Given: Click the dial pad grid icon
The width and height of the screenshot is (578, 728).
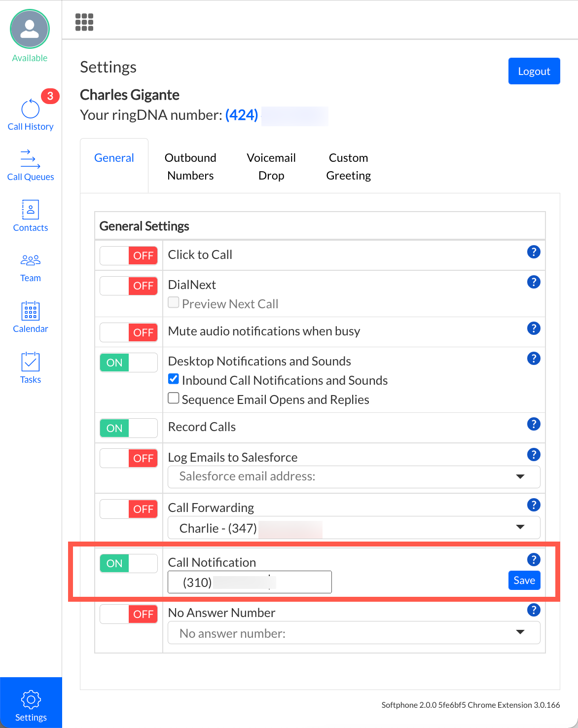Looking at the screenshot, I should 84,22.
